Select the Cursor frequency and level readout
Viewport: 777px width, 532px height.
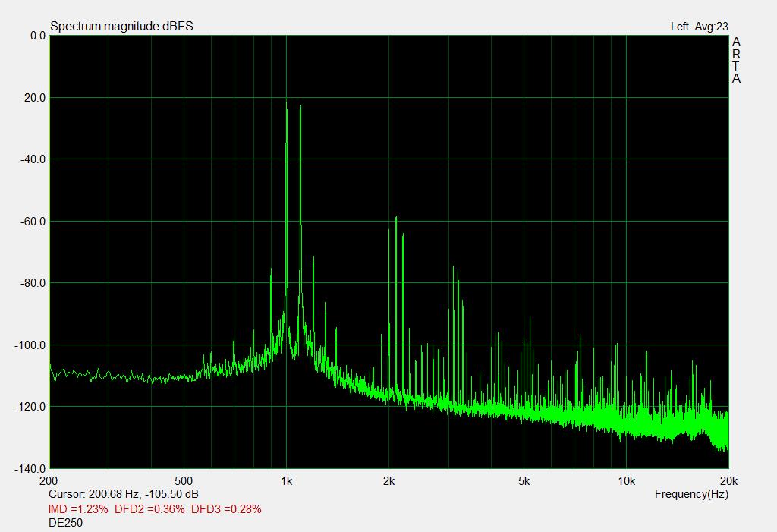tap(123, 494)
